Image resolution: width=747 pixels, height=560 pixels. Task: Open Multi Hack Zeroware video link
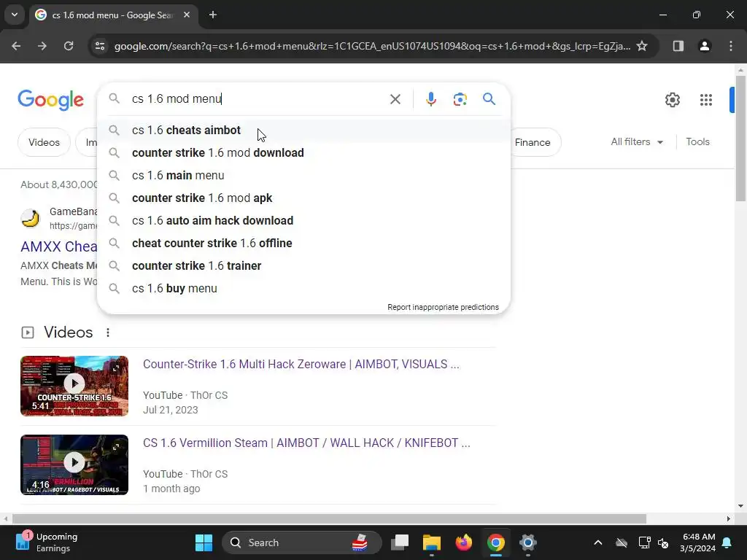(x=301, y=365)
